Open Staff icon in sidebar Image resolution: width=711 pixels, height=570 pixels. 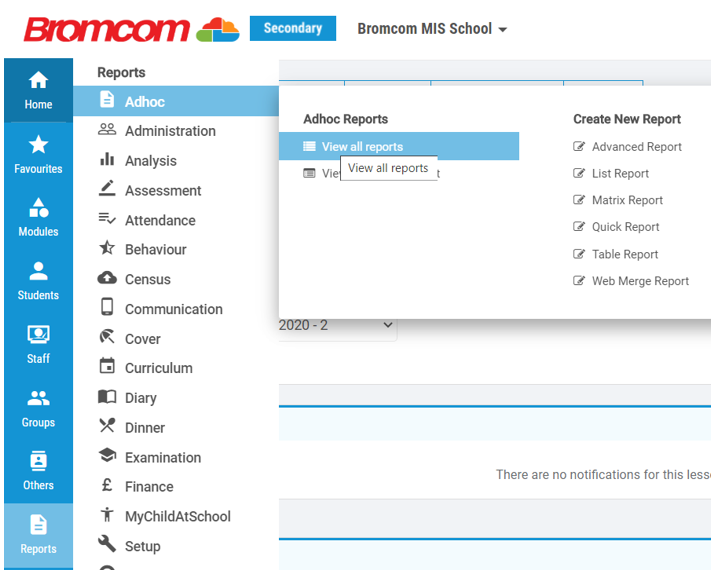point(38,335)
